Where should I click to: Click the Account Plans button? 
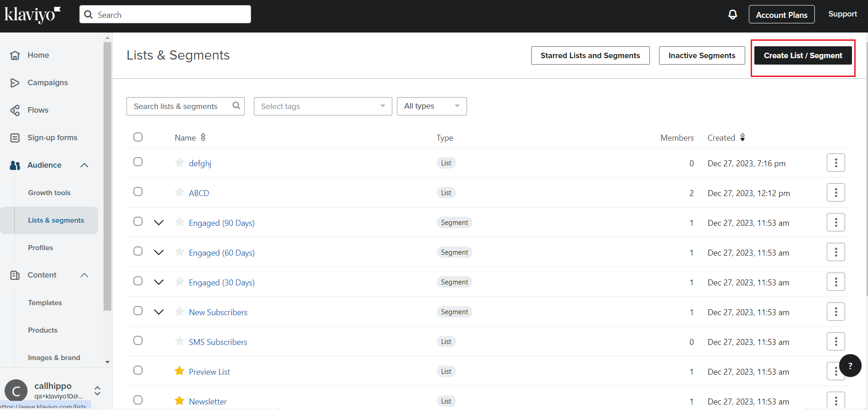click(782, 14)
